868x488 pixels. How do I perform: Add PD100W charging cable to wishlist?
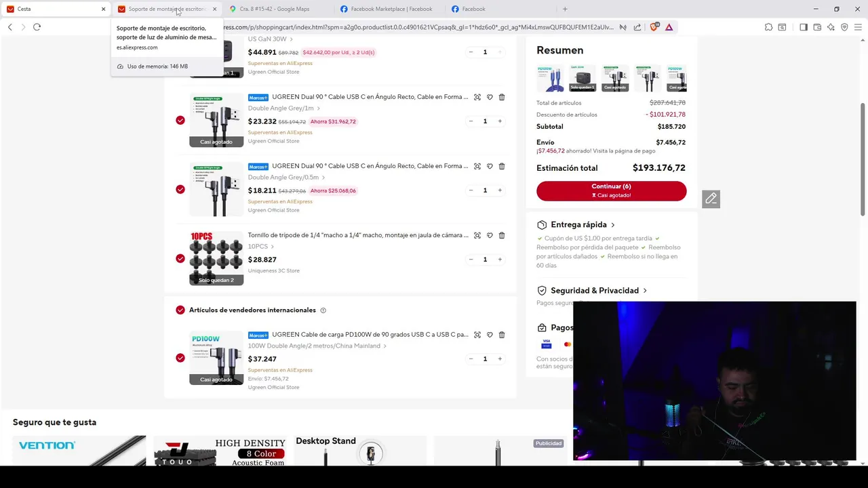click(x=490, y=335)
